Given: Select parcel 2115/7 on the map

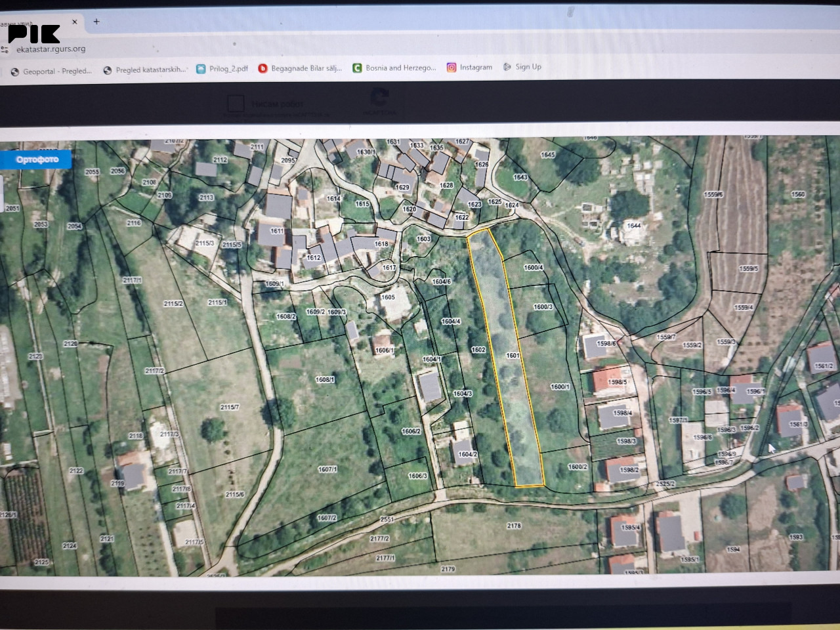Looking at the screenshot, I should coord(230,408).
